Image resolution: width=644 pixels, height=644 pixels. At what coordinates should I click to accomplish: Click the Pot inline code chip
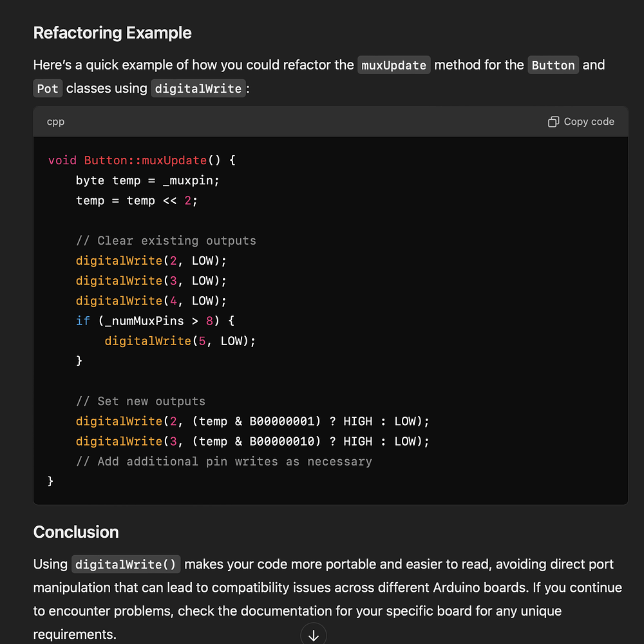tap(48, 89)
